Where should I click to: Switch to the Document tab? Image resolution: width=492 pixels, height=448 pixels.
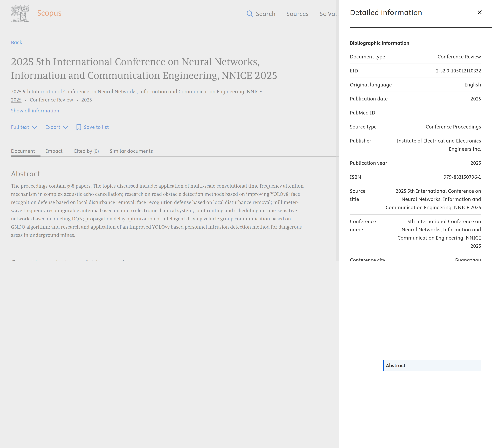tap(23, 151)
